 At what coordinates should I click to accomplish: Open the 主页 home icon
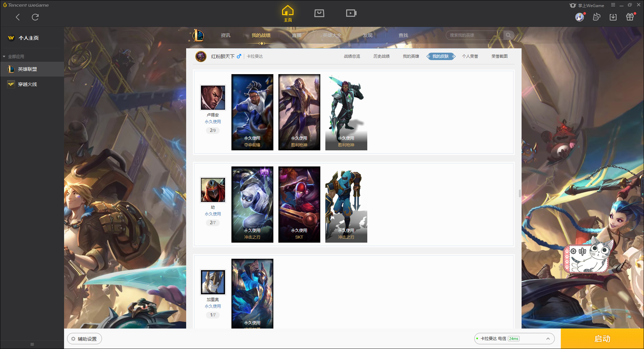[288, 14]
